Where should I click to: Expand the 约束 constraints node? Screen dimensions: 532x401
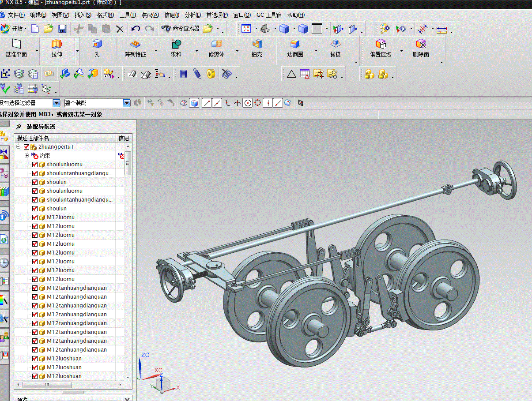pyautogui.click(x=26, y=156)
